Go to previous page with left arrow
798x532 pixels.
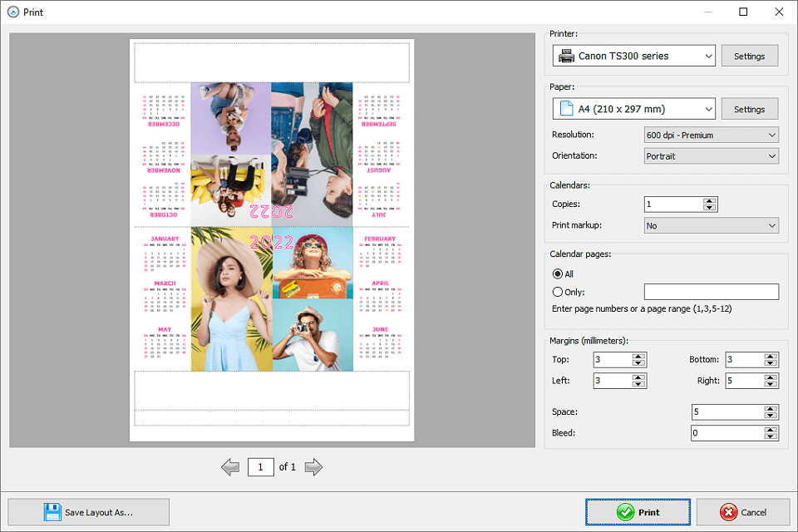coord(230,467)
